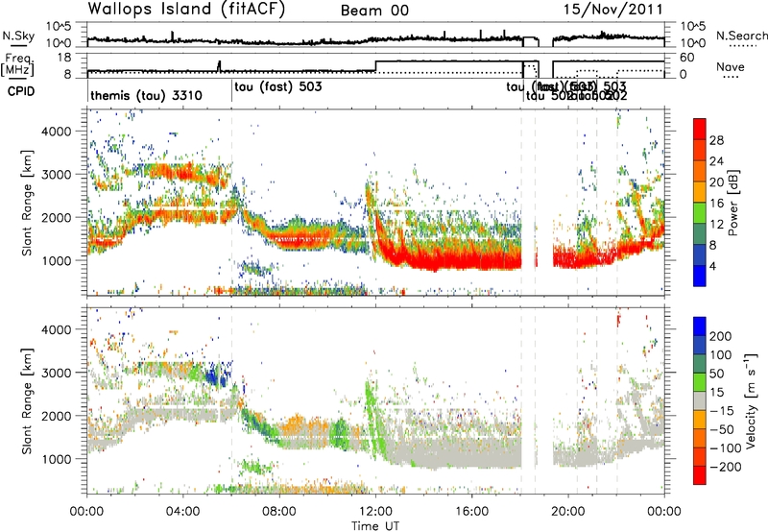Select Velocity color bar segment between 50 and 100

coord(700,364)
